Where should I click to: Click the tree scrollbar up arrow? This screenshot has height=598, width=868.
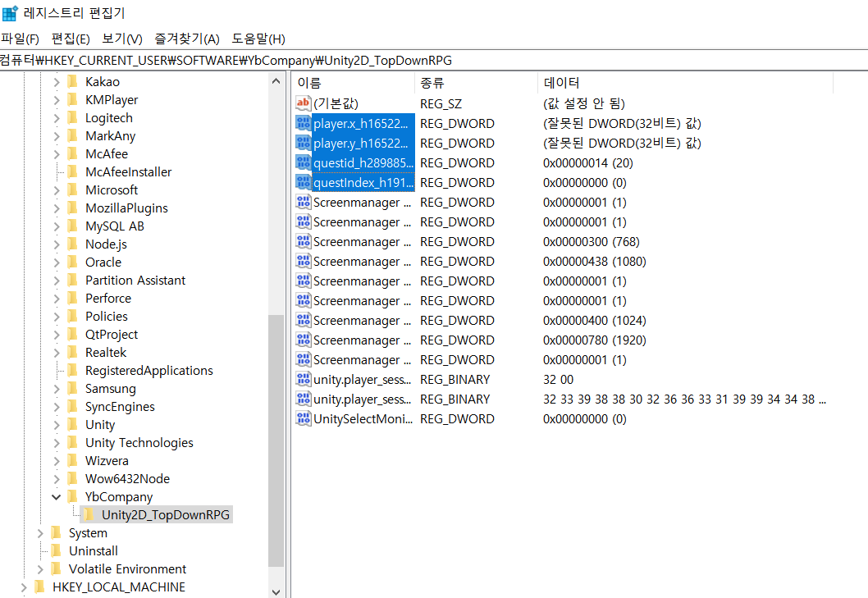(276, 81)
